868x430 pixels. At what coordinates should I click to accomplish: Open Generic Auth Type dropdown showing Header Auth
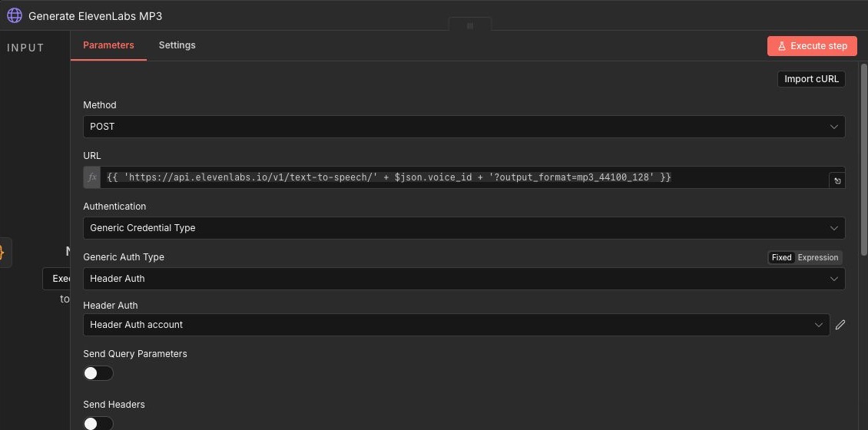[x=464, y=279]
